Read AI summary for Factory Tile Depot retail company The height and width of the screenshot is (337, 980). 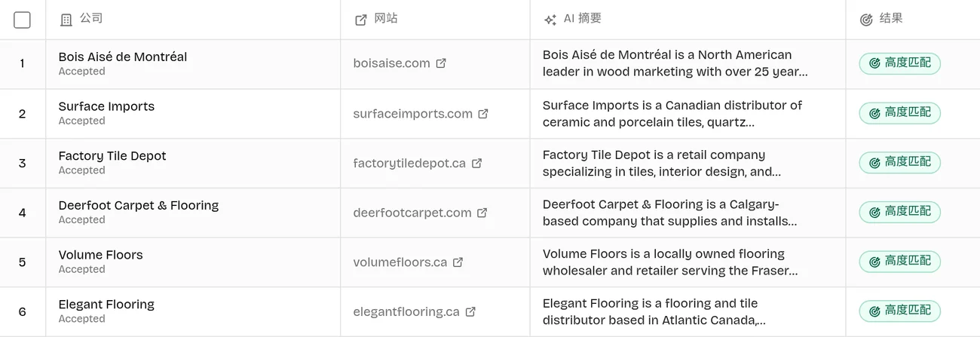(x=662, y=163)
